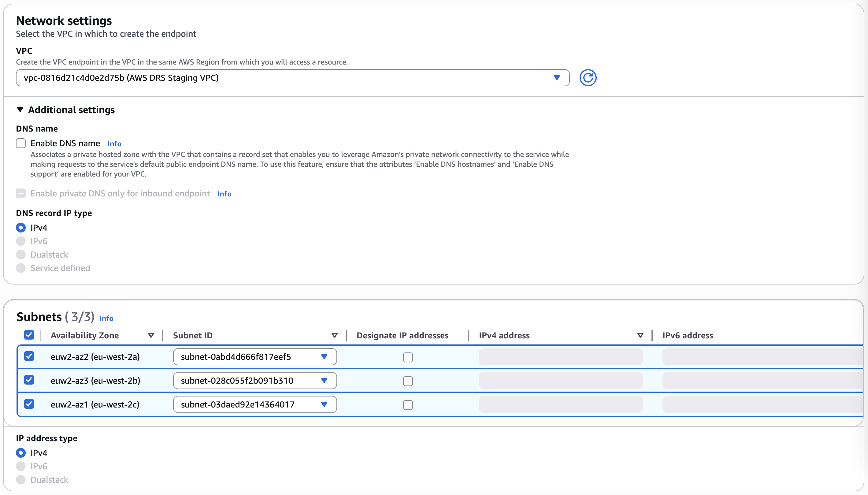Viewport: 868px width, 495px height.
Task: Check Designate IP addresses for eu-west-2a subnet
Action: coord(407,357)
